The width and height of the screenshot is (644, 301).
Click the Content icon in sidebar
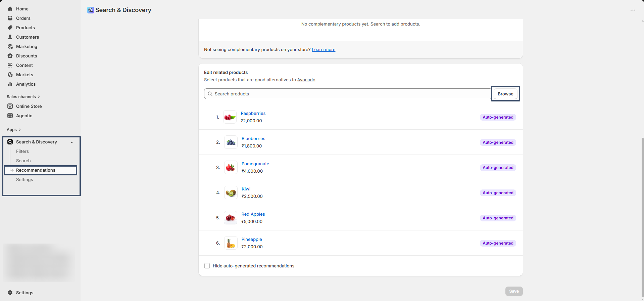[x=10, y=65]
